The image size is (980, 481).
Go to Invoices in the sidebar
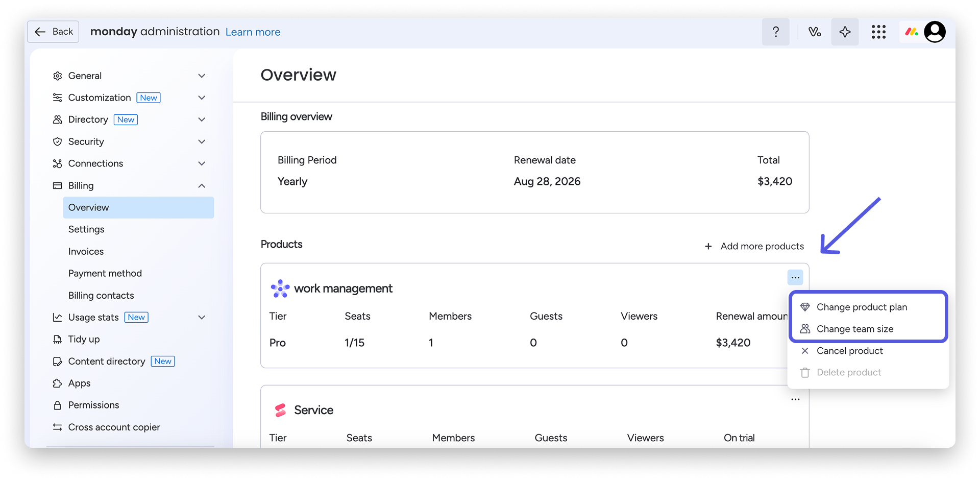point(86,251)
